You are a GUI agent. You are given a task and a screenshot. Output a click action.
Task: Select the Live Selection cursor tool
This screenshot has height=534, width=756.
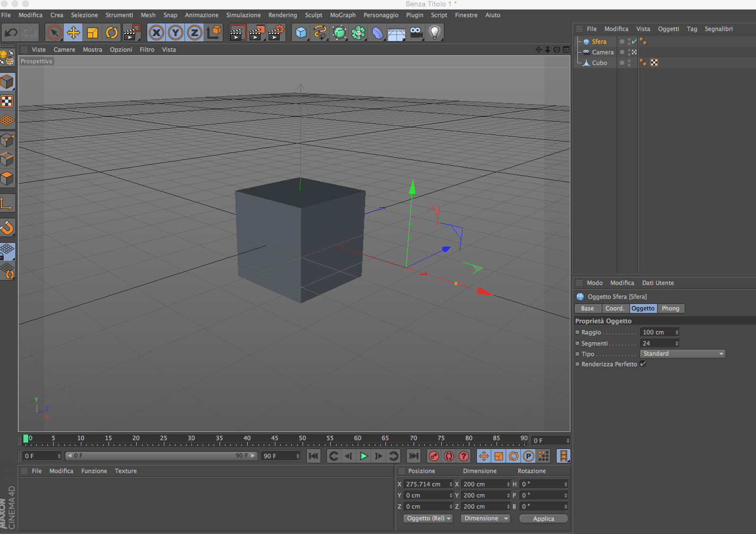click(54, 33)
